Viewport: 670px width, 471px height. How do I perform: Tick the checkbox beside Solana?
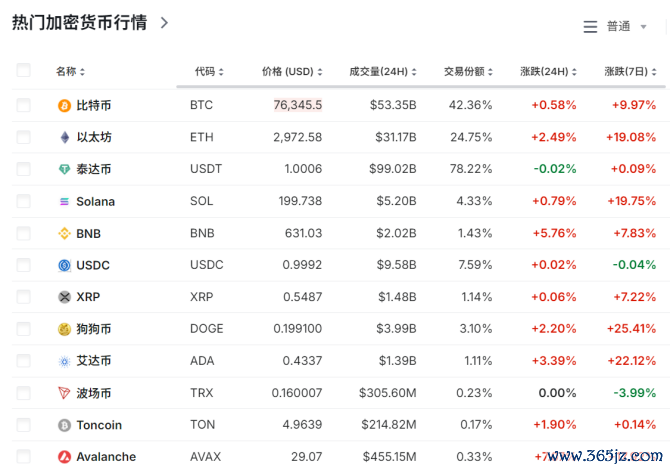pos(24,201)
